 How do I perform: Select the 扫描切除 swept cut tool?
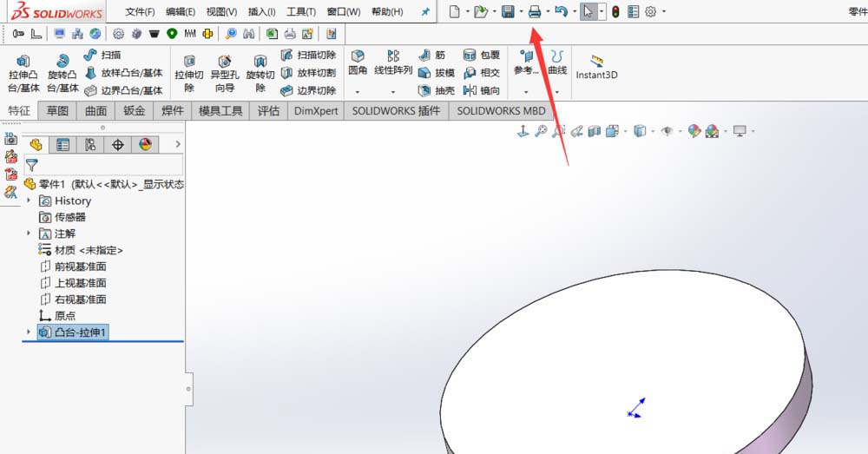pos(308,55)
